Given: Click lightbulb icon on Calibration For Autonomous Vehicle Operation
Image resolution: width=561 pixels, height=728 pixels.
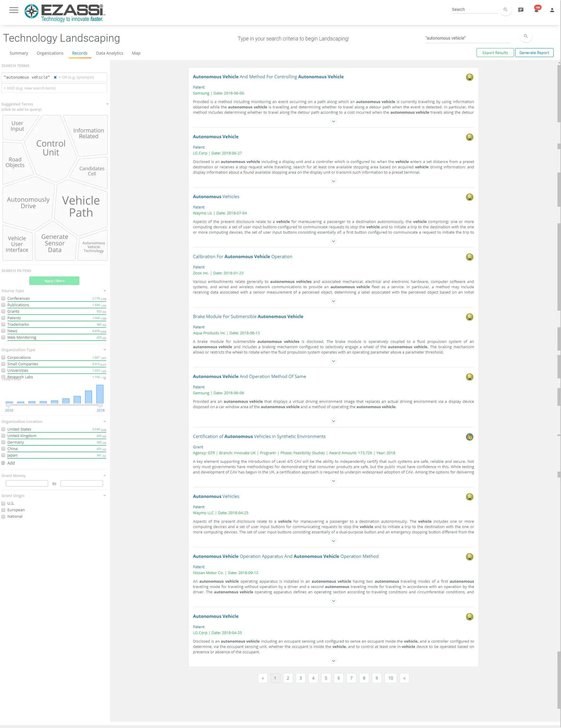Looking at the screenshot, I should [x=470, y=257].
